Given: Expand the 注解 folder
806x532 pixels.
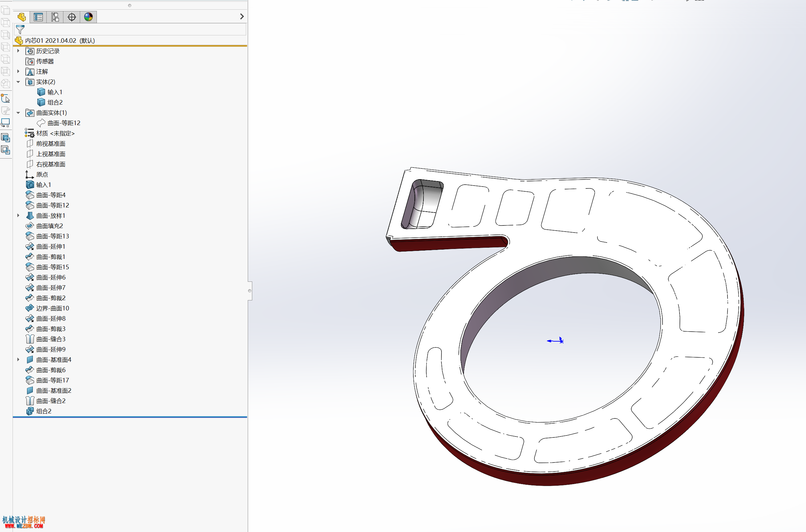Looking at the screenshot, I should [18, 72].
